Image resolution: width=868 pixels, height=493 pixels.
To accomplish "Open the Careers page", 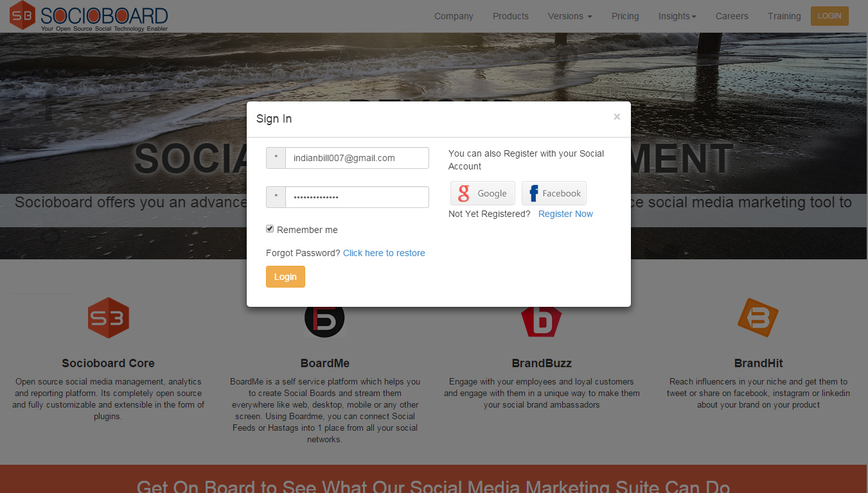I will click(x=732, y=16).
